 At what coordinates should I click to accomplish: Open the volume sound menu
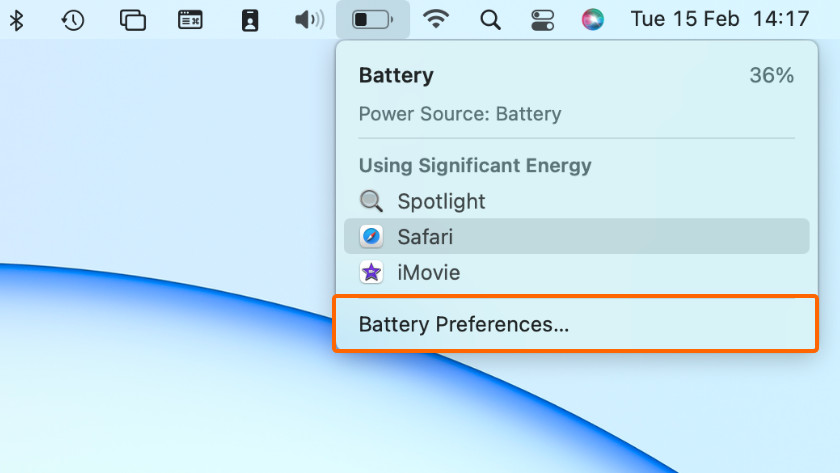309,20
